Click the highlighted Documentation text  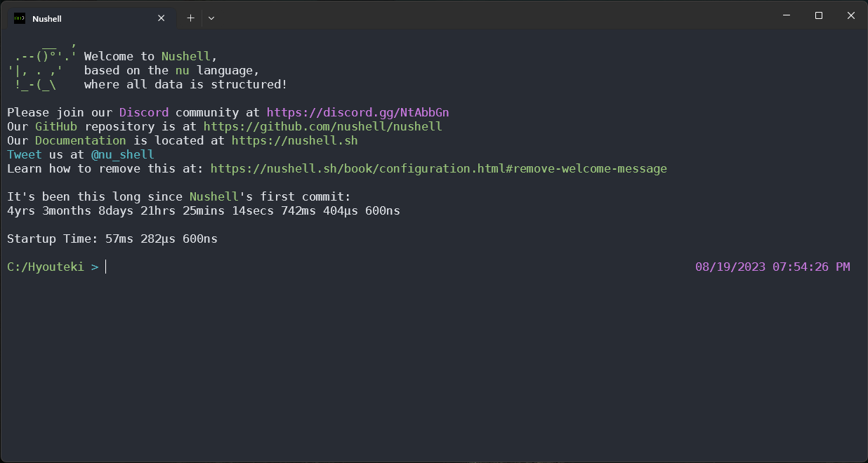[x=80, y=140]
